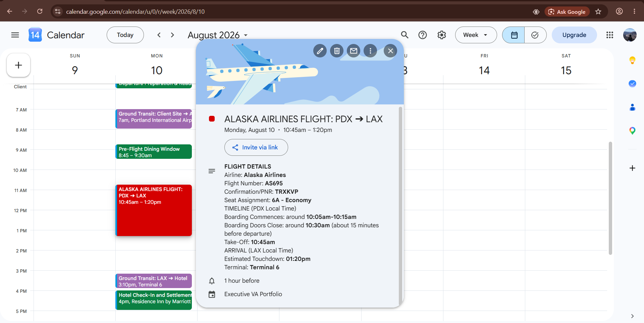Edit the flight event with pencil icon
644x323 pixels.
pos(320,51)
